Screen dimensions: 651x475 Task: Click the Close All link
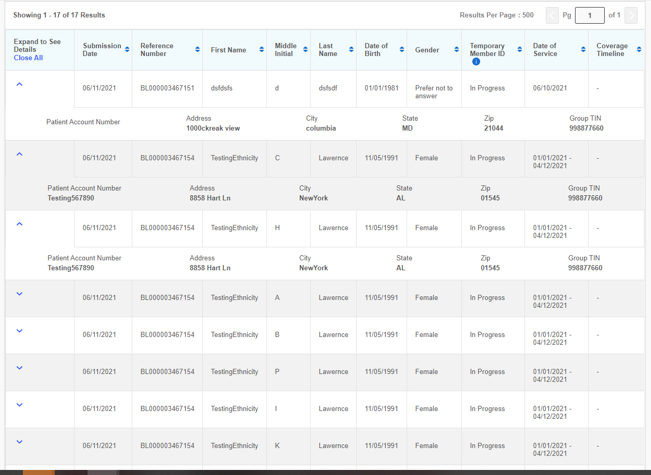pos(28,58)
